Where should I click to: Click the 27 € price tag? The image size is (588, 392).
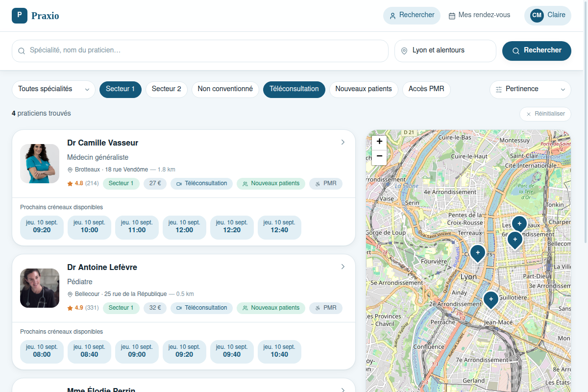click(155, 184)
